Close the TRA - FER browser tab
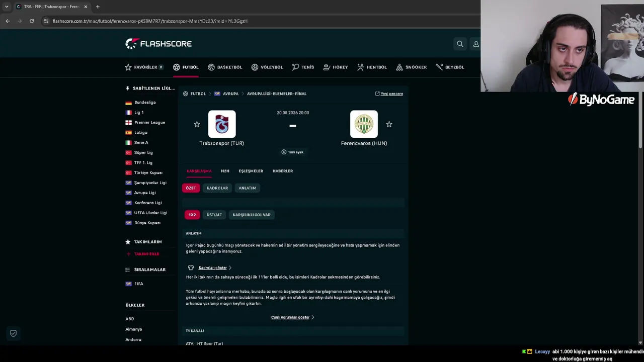Image resolution: width=644 pixels, height=362 pixels. tap(86, 7)
